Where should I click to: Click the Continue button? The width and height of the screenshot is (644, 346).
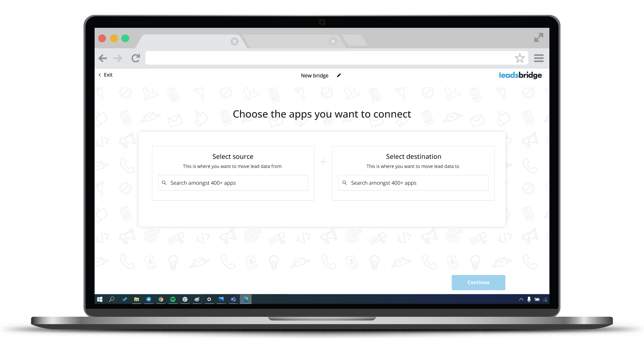click(478, 282)
